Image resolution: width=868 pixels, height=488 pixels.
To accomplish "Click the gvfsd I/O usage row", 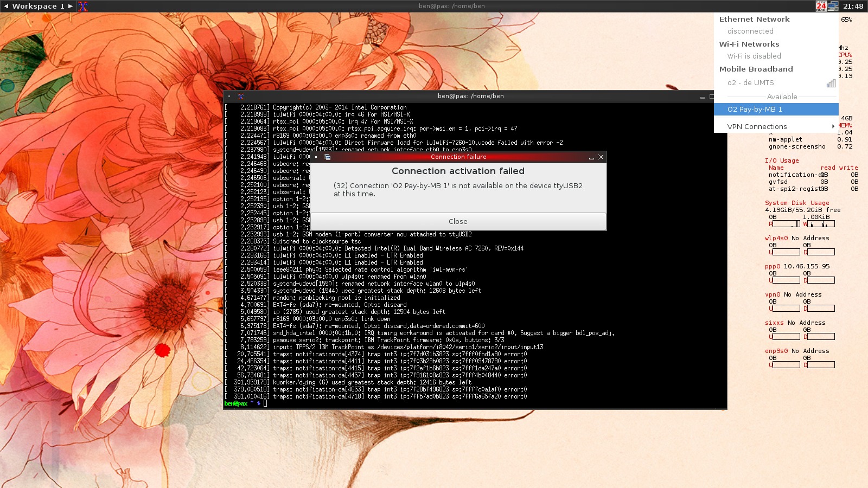I will 813,182.
